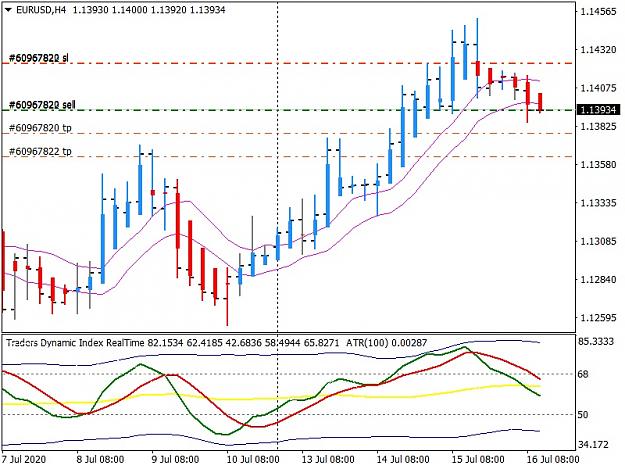
Task: Click price scale value 1.14075
Action: click(x=598, y=88)
